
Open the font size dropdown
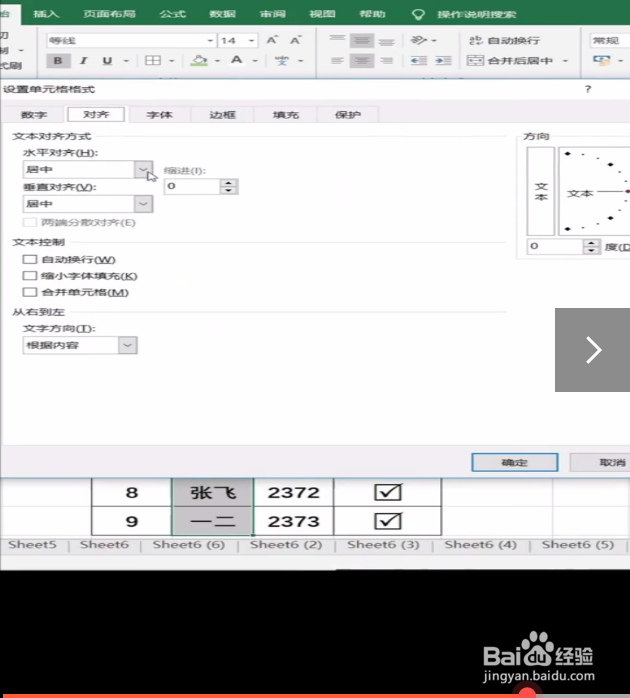pos(252,41)
